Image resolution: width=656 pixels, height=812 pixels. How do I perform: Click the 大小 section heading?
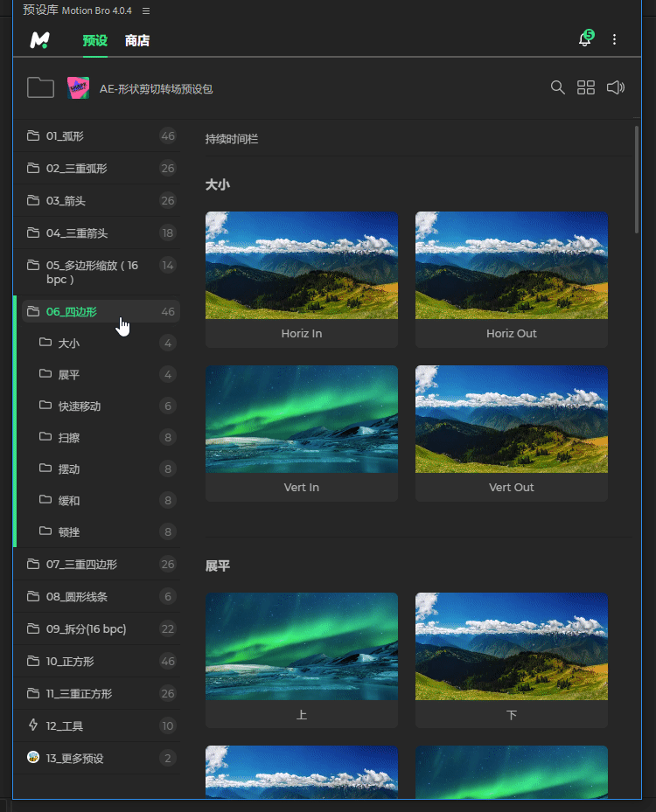click(x=218, y=185)
